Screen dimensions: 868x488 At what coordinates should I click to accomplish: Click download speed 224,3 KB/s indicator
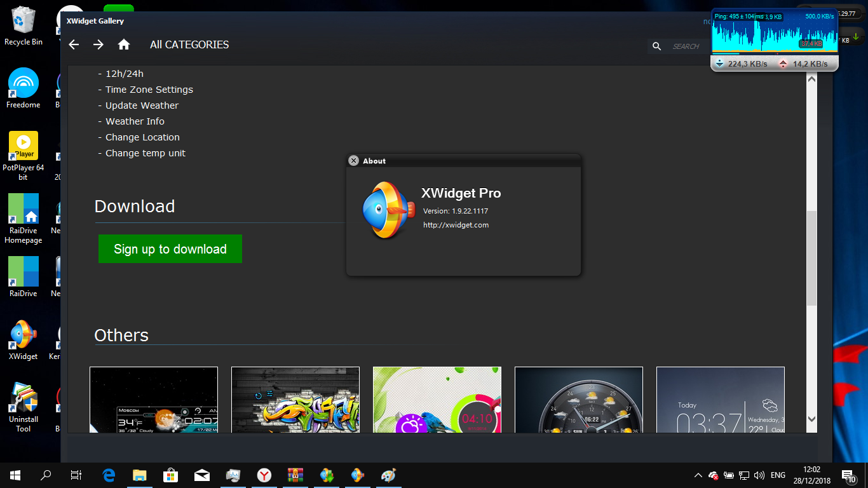click(741, 64)
